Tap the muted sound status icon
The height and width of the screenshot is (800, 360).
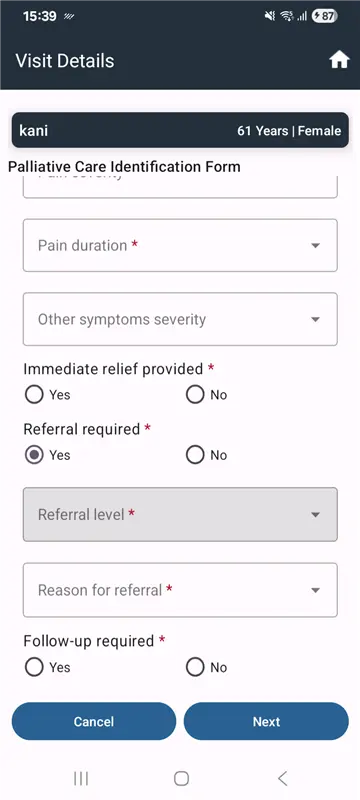click(x=270, y=16)
